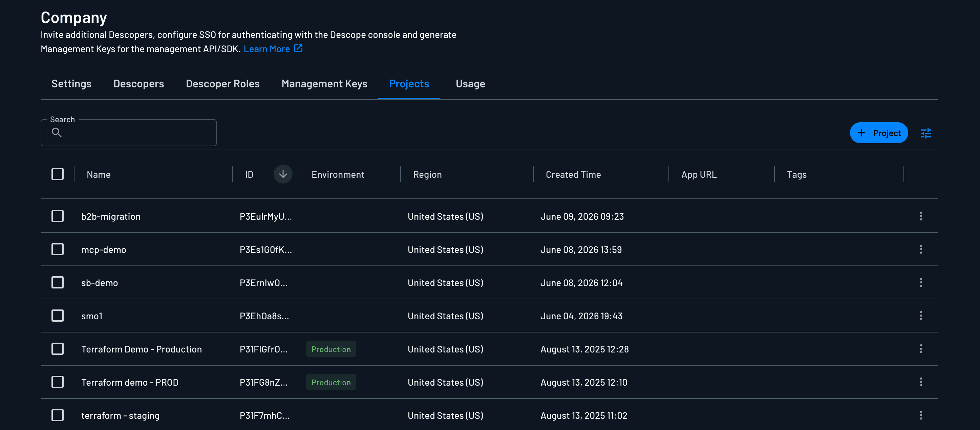Open the Management Keys tab
Screen dimensions: 980x430
[324, 84]
